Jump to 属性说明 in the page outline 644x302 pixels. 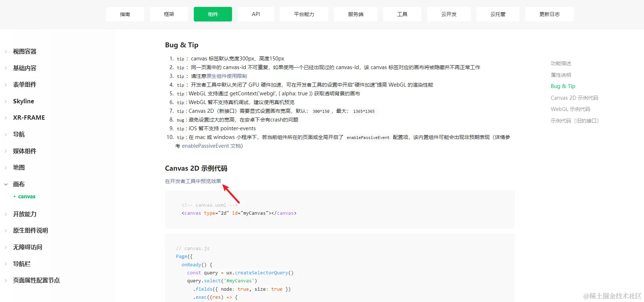click(561, 75)
